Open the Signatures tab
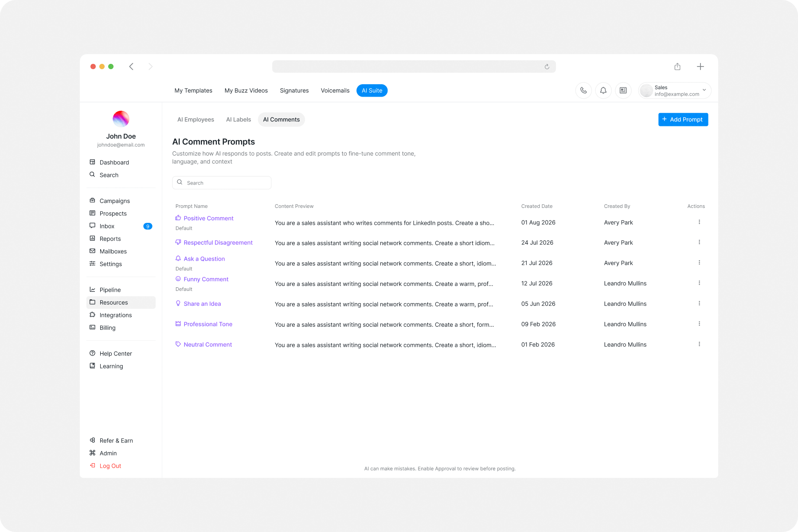The image size is (798, 532). 294,90
